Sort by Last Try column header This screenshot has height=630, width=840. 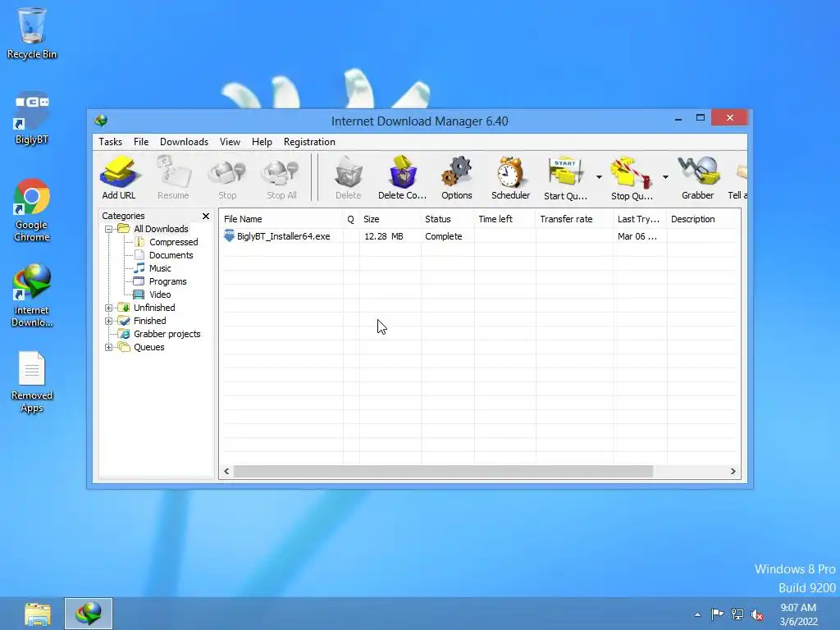point(640,219)
